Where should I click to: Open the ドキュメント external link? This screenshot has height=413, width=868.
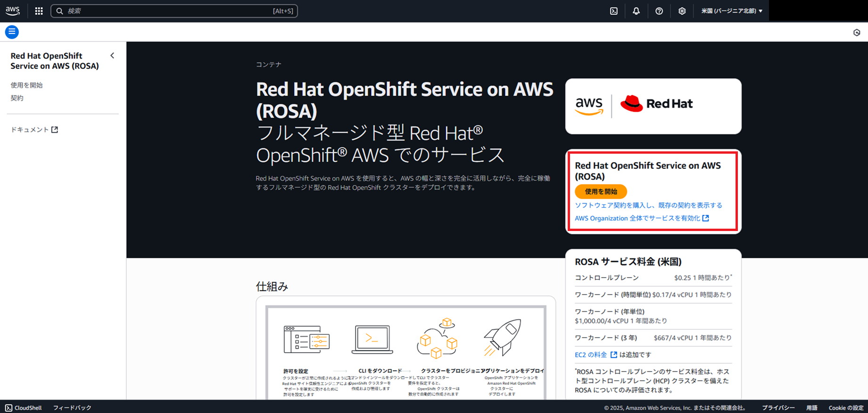pyautogui.click(x=34, y=130)
